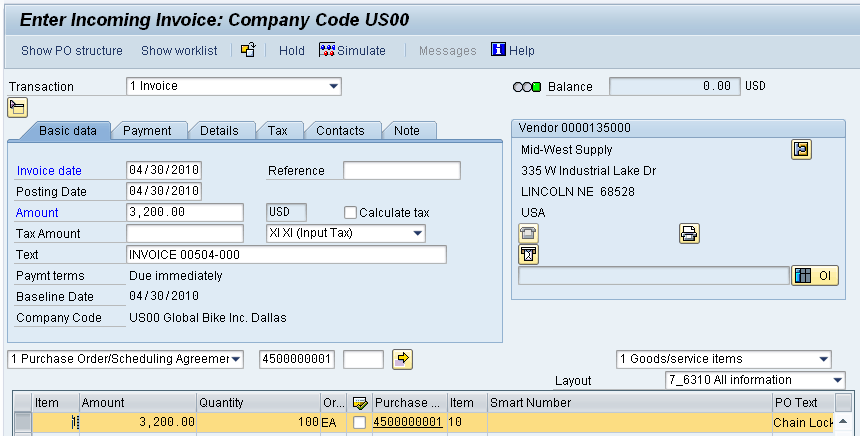Tick the booking OK checkbox for item 10
Viewport: 860px width, 436px height.
pyautogui.click(x=360, y=422)
